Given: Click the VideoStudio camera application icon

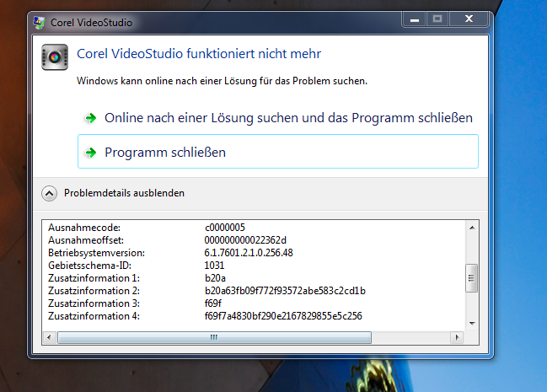Looking at the screenshot, I should click(55, 56).
